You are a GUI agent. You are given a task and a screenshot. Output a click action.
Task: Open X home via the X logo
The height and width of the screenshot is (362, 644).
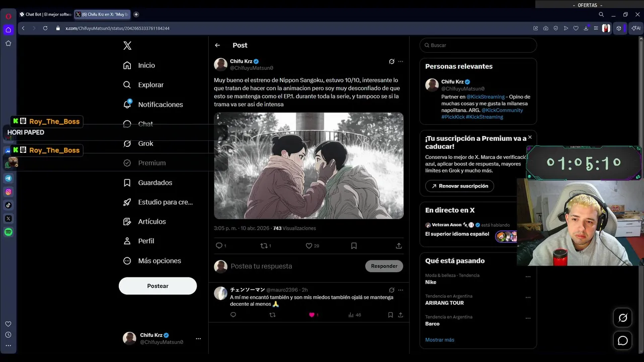tap(127, 46)
